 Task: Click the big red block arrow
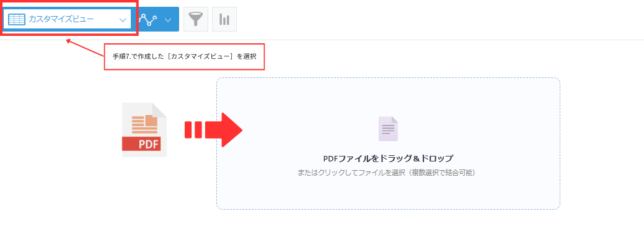[x=214, y=129]
